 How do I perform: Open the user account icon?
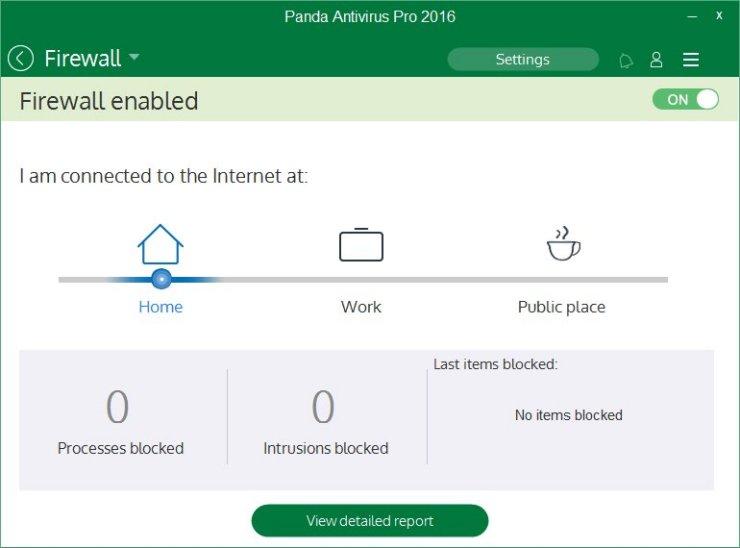[656, 60]
